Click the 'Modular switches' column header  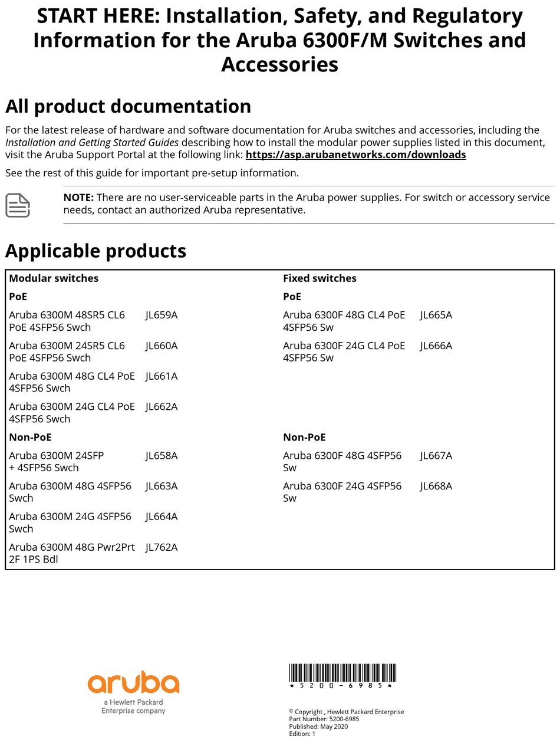pos(54,278)
